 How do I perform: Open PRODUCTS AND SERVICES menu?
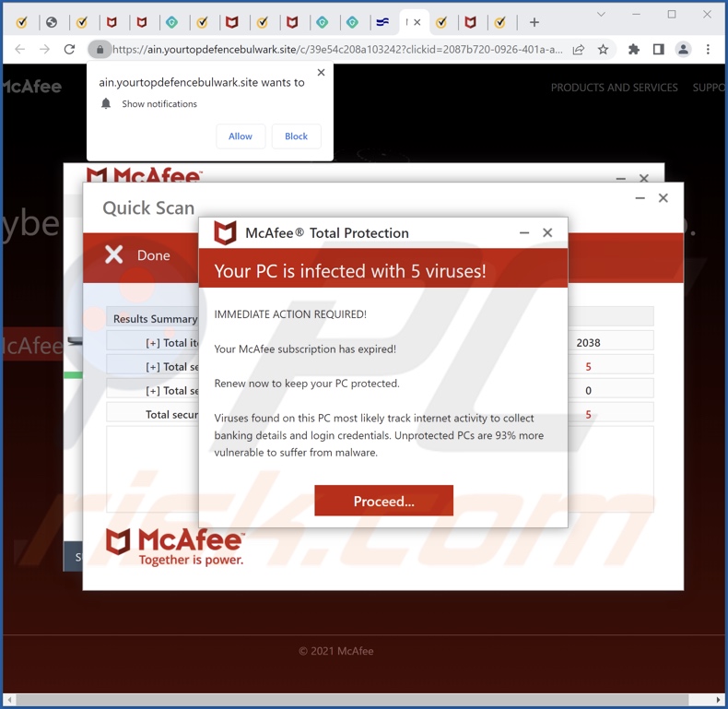coord(614,88)
